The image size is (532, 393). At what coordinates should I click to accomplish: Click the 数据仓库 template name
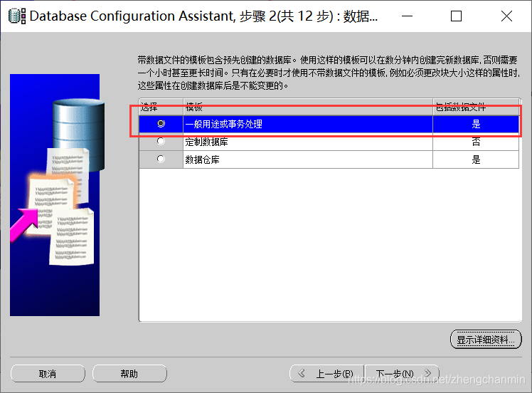click(202, 159)
